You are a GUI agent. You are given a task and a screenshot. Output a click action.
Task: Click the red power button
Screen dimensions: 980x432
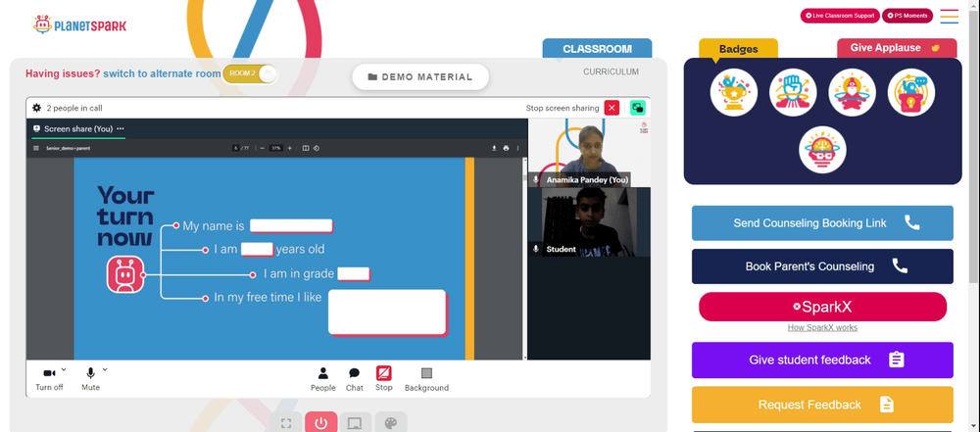tap(321, 423)
